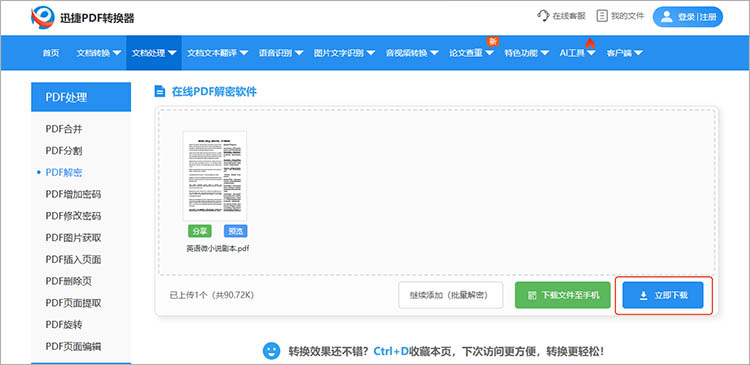Expand the 论文查重 dropdown menu
Viewport: 750px width, 365px height.
471,53
